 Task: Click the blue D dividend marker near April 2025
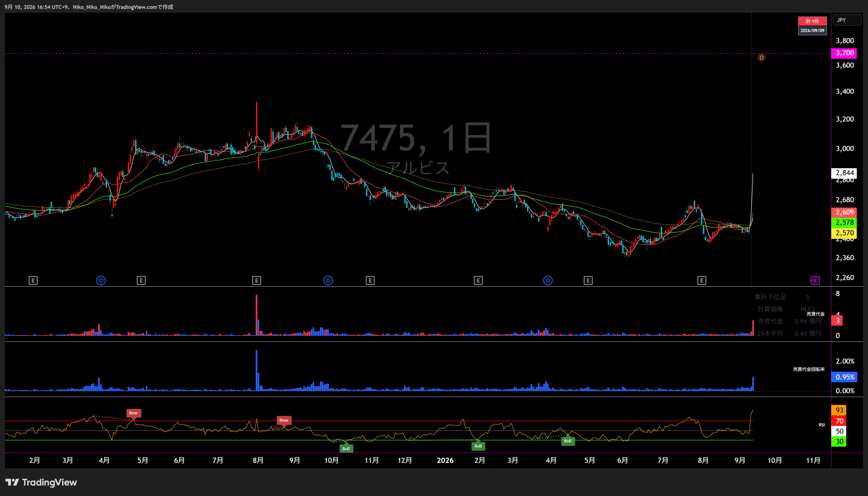(101, 281)
